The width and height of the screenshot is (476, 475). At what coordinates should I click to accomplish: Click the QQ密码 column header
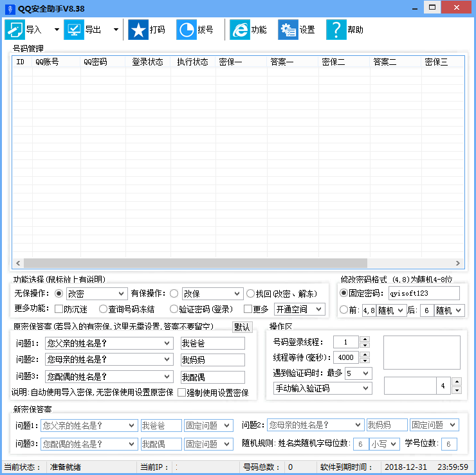[103, 62]
